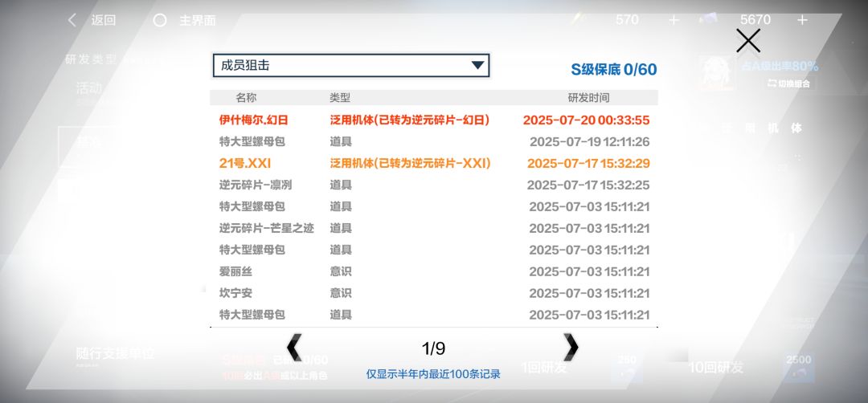The height and width of the screenshot is (403, 868).
Task: Open the 成员狙击 dropdown
Action: tap(351, 65)
